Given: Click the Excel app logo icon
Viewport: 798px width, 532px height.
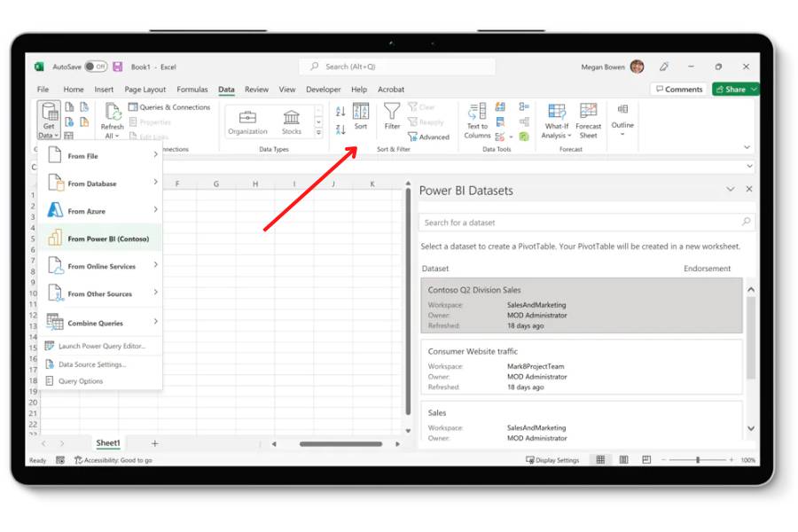Looking at the screenshot, I should (x=39, y=66).
